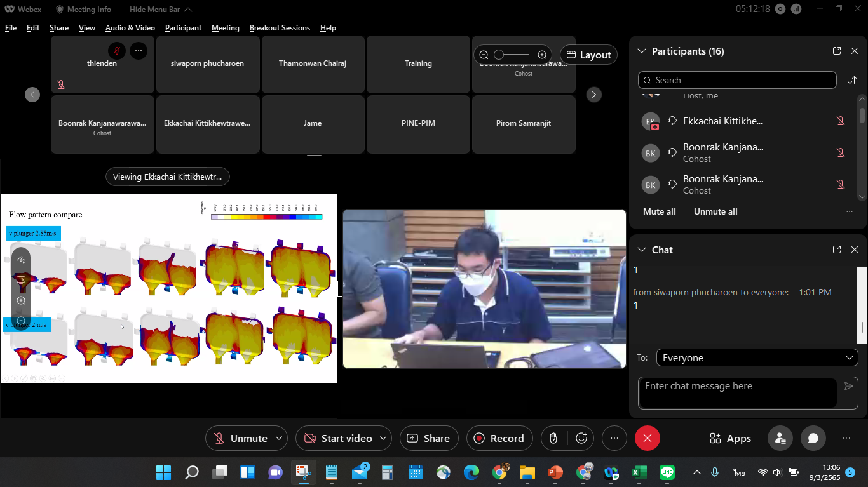The image size is (868, 487).
Task: Show previous page of video tiles
Action: coord(32,95)
